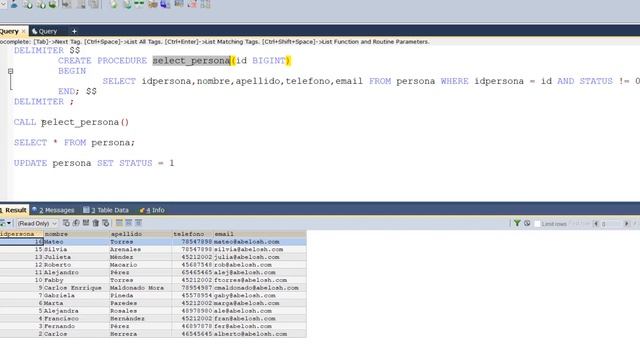
Task: Sort by the telefono column header
Action: (x=193, y=234)
